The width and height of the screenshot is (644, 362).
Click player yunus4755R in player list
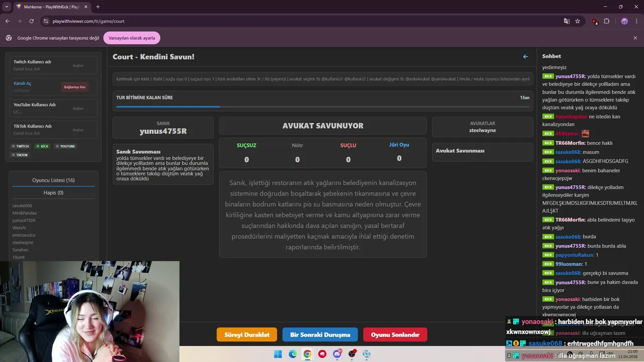click(x=24, y=220)
